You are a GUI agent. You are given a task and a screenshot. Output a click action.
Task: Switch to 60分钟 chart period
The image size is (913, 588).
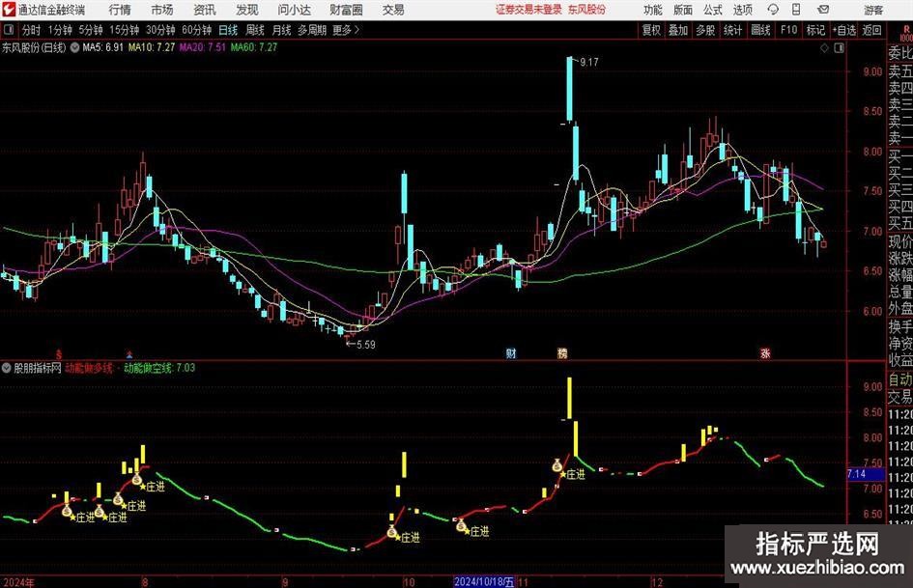click(197, 30)
